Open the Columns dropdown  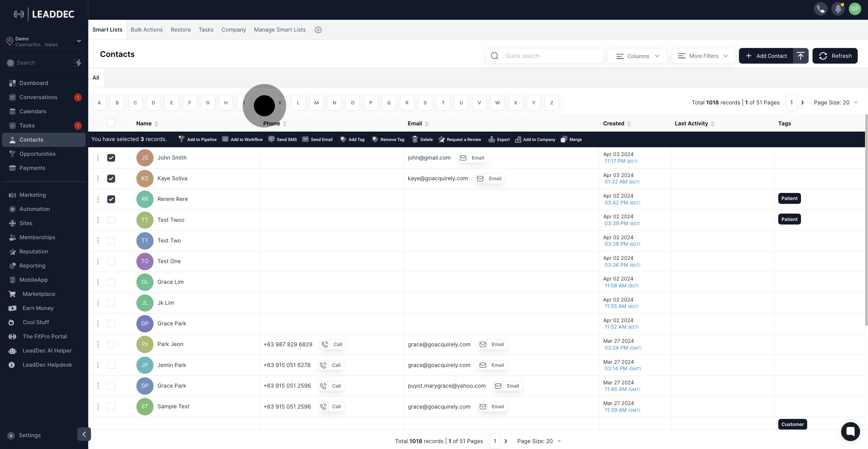pyautogui.click(x=637, y=56)
